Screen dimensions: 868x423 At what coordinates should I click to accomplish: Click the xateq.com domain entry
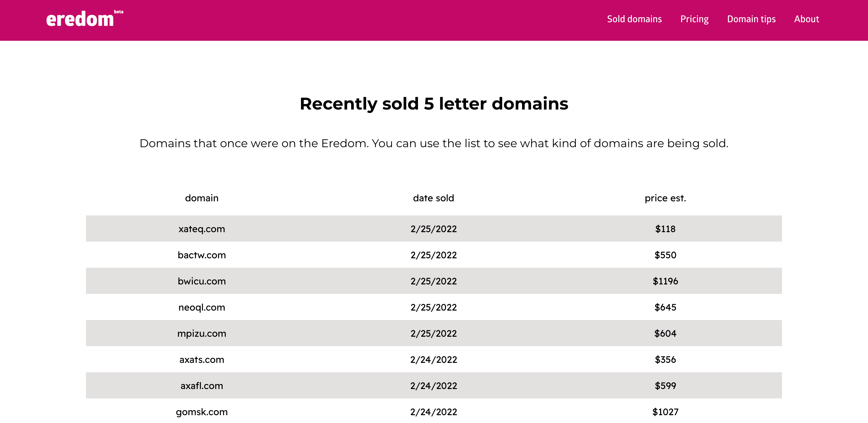click(x=201, y=229)
